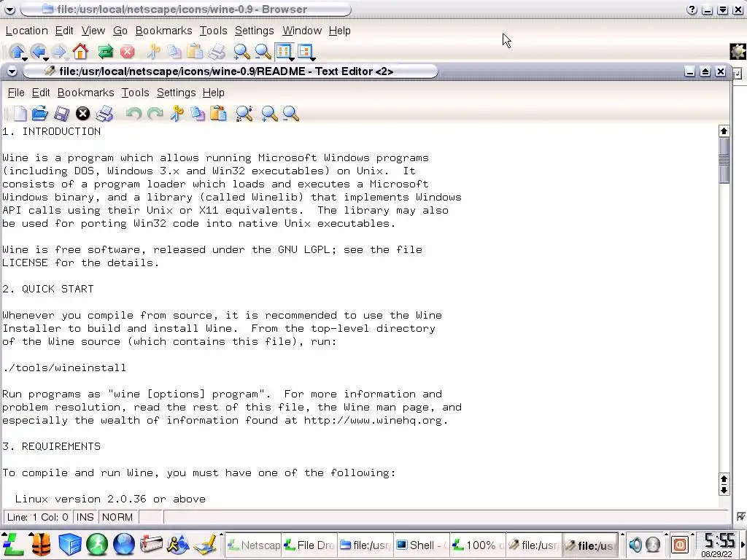Image resolution: width=747 pixels, height=560 pixels.
Task: Open the Go menu
Action: (120, 31)
